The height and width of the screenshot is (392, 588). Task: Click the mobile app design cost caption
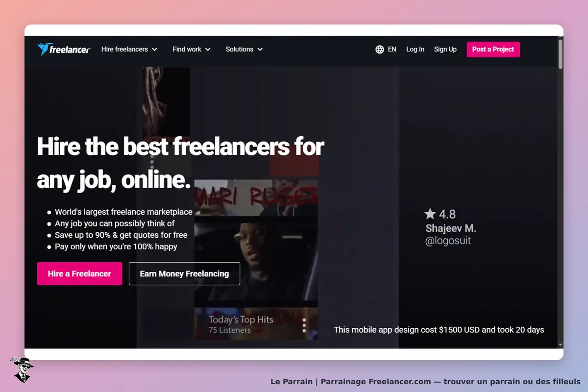click(439, 330)
